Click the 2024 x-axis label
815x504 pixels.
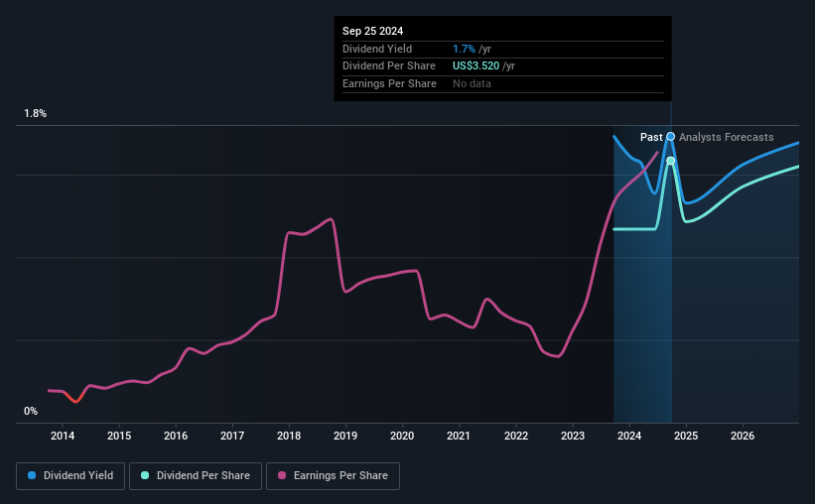coord(629,436)
